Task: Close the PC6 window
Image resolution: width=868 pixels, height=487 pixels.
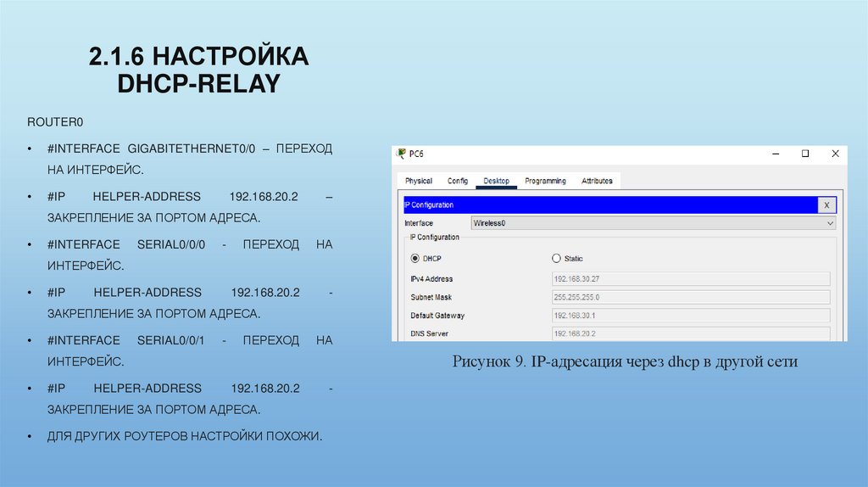Action: pos(835,154)
